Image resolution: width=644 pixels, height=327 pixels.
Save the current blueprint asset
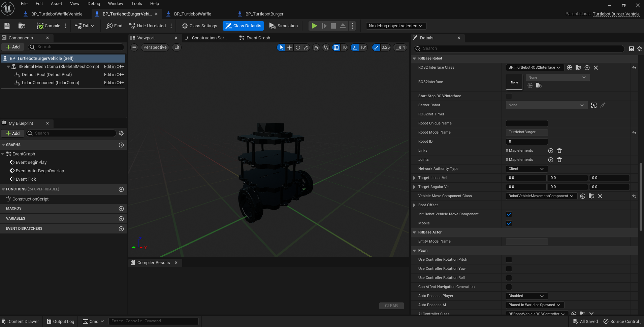tap(7, 26)
